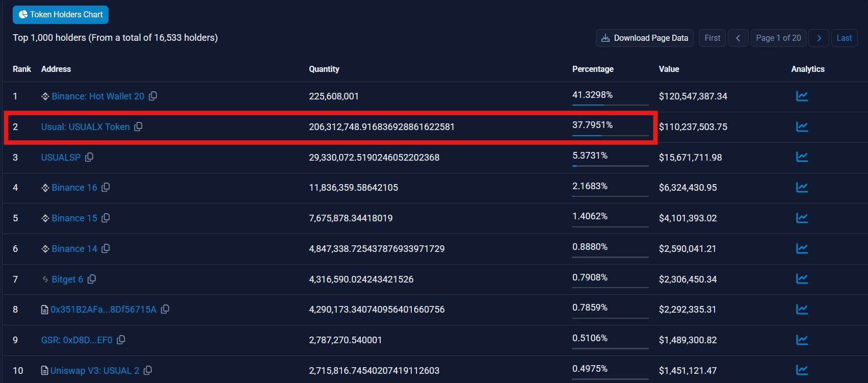Copy USUALSP address to clipboard

click(89, 157)
